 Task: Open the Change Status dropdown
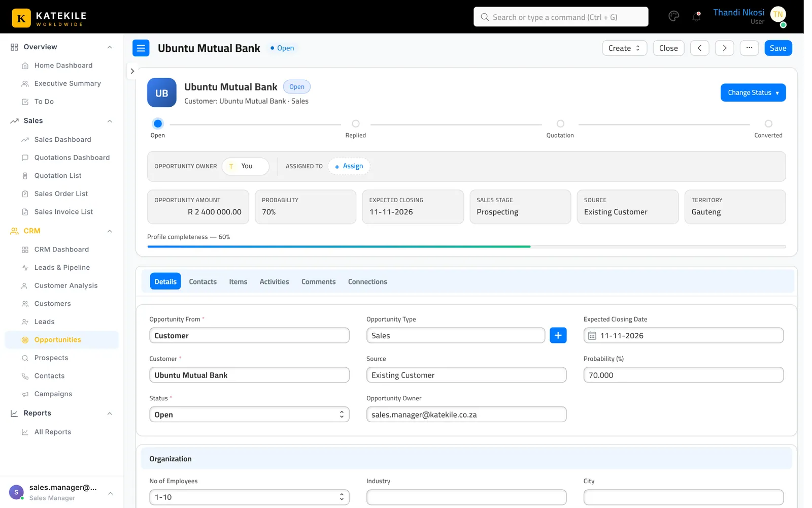(753, 92)
